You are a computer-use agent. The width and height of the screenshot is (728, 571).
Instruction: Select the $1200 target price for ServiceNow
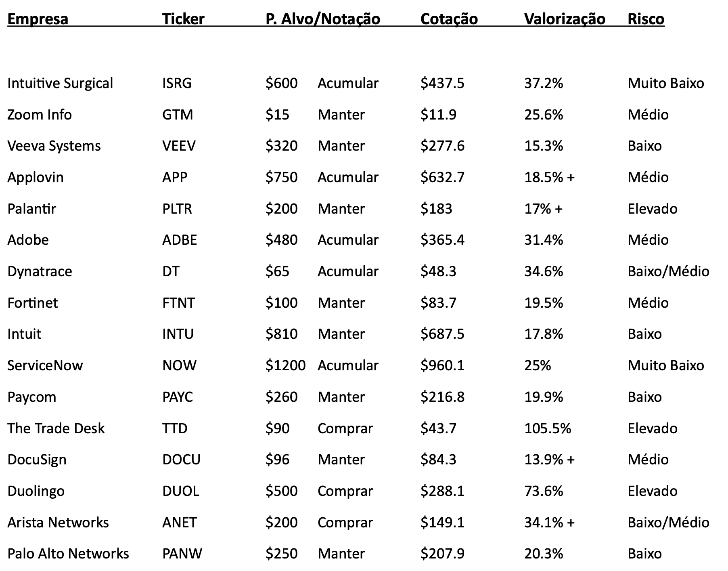click(285, 365)
